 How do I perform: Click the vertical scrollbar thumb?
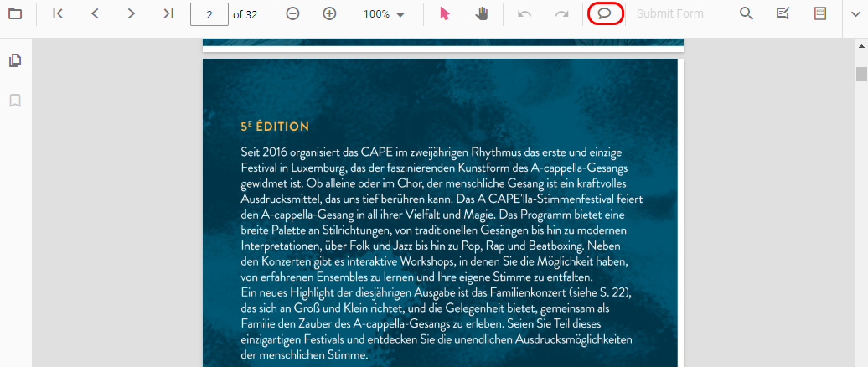861,75
